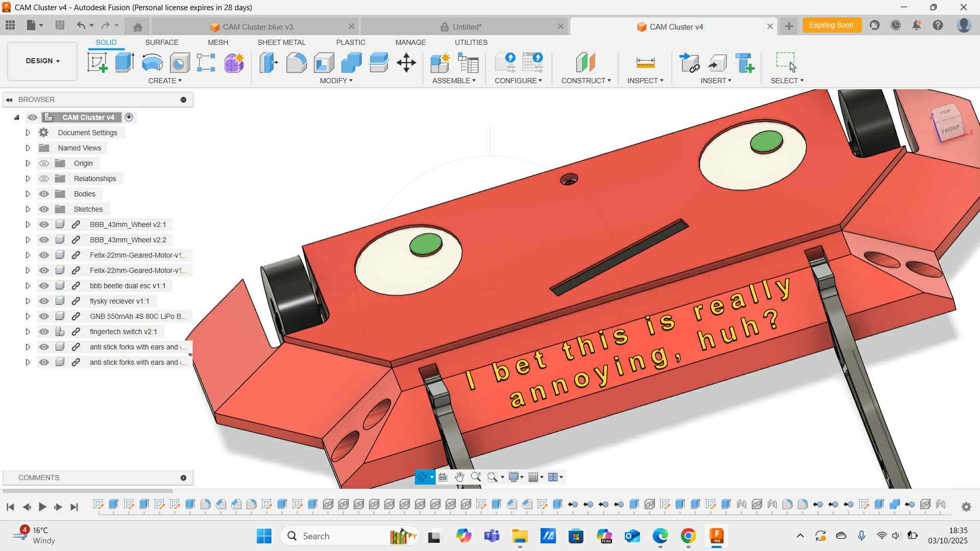Click the Extrude tool icon
The width and height of the screenshot is (980, 551).
pyautogui.click(x=125, y=63)
